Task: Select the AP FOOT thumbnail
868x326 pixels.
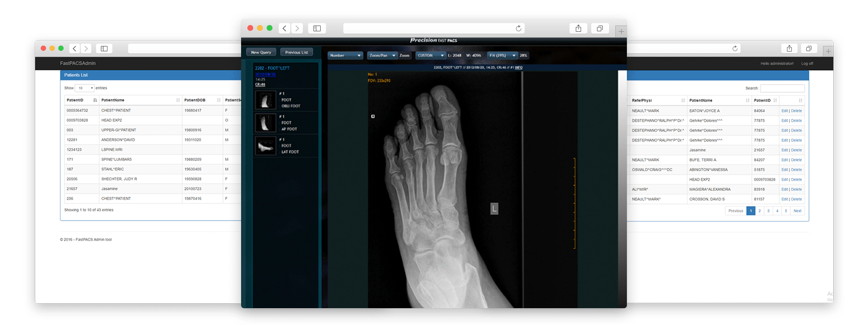Action: click(265, 123)
